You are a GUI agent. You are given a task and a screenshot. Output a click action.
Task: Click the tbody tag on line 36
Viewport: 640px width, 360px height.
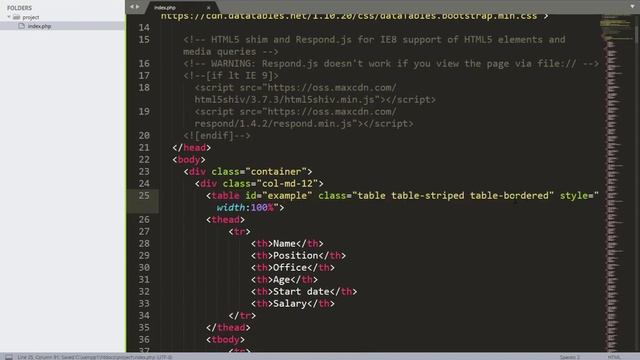coord(225,340)
